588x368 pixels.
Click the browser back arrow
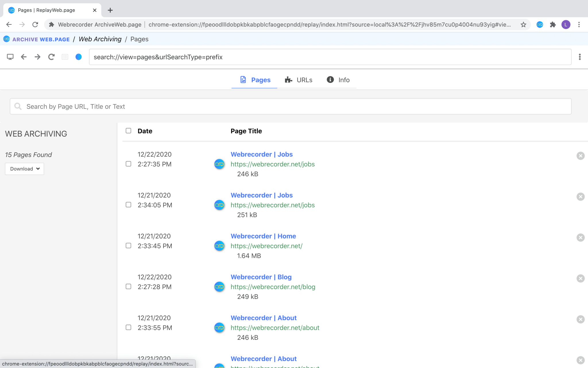(9, 24)
